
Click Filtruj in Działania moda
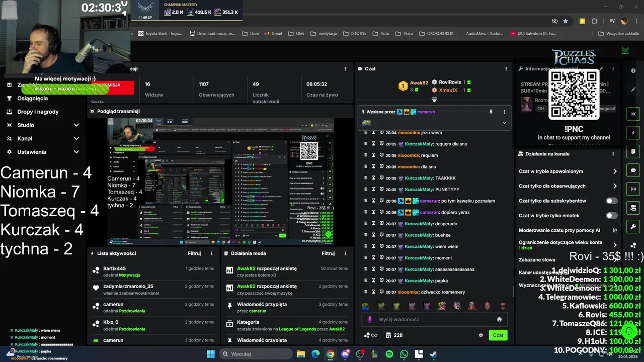[328, 254]
